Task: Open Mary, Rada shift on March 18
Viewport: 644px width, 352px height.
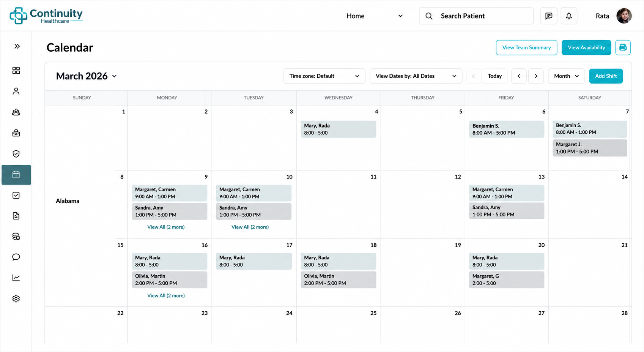Action: pyautogui.click(x=339, y=261)
